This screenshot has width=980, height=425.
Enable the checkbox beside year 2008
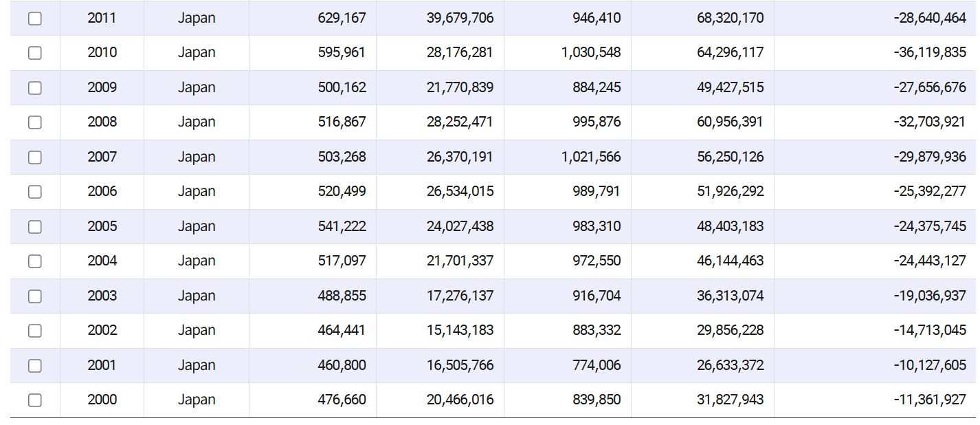[x=35, y=122]
